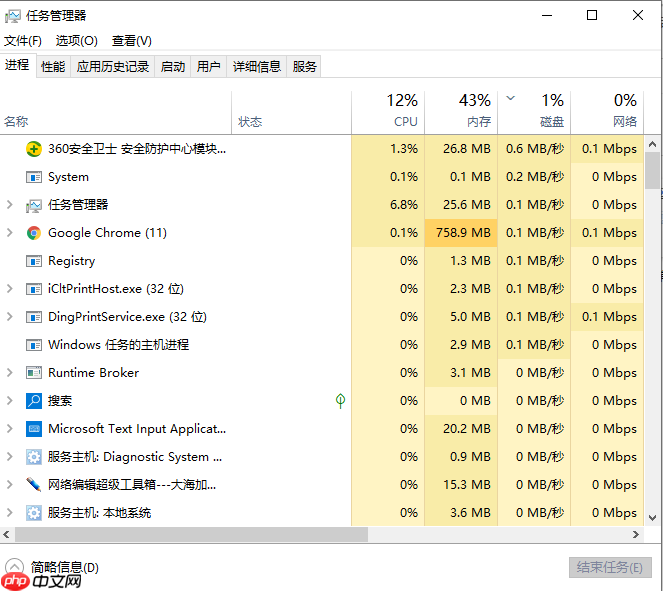Expand the iCltPrintHost.exe process group

point(9,288)
